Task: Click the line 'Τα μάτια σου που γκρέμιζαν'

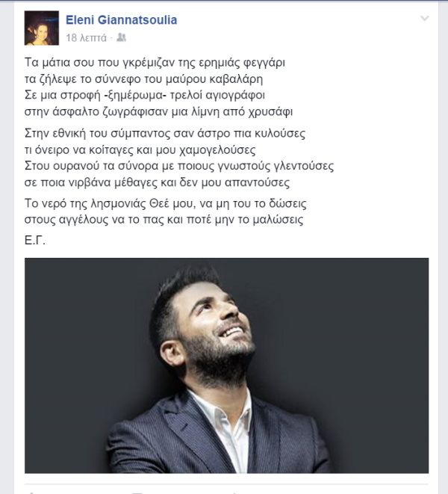Action: [x=155, y=63]
